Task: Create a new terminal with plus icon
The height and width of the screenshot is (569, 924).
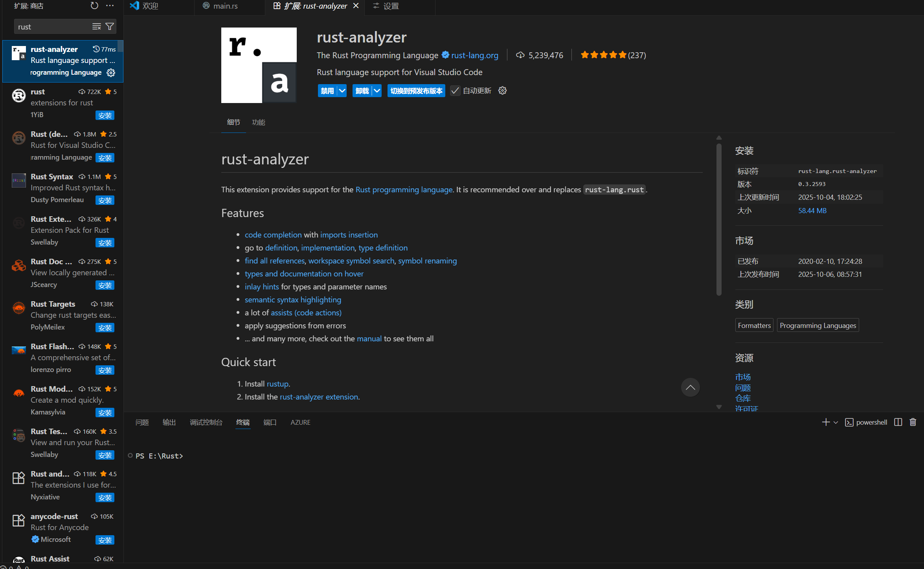Action: coord(825,422)
